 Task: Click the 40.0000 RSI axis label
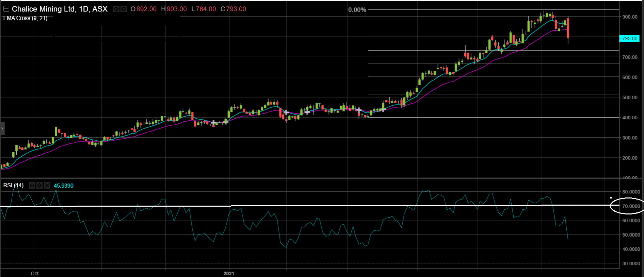pyautogui.click(x=631, y=249)
